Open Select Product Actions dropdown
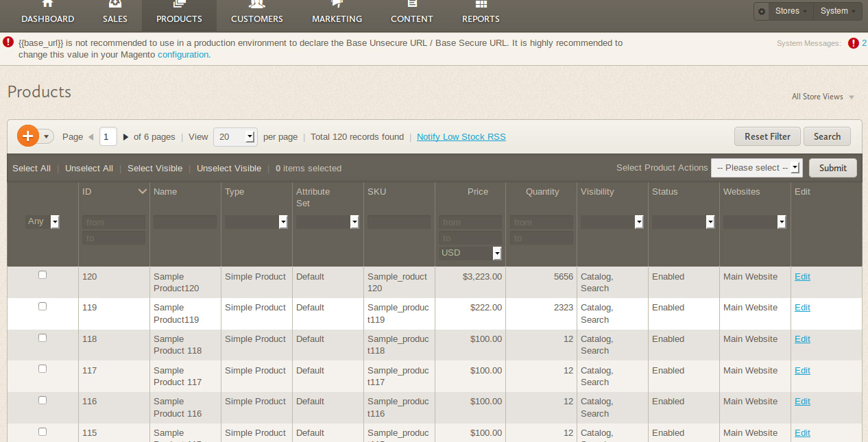The image size is (868, 442). 757,168
